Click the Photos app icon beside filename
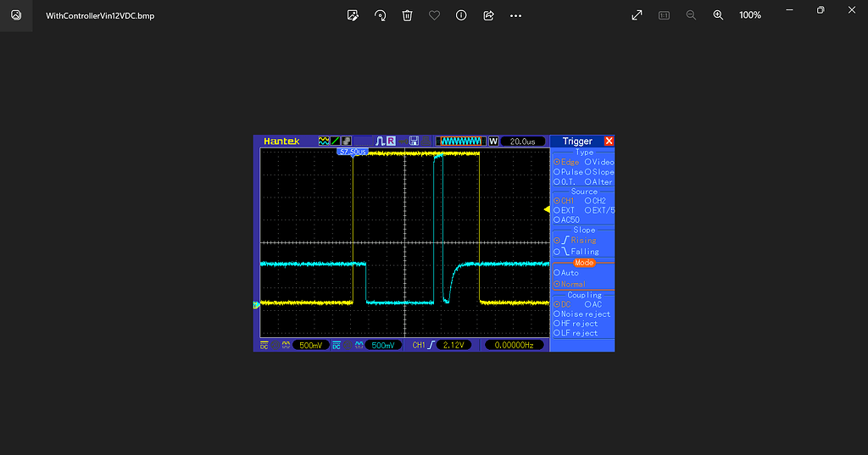Screen dimensions: 868x455 click(x=16, y=15)
